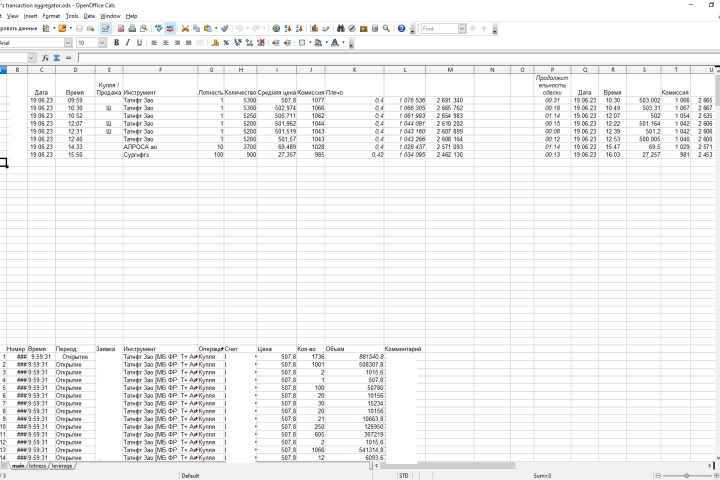Toggle STD selection mode in status bar

point(404,476)
